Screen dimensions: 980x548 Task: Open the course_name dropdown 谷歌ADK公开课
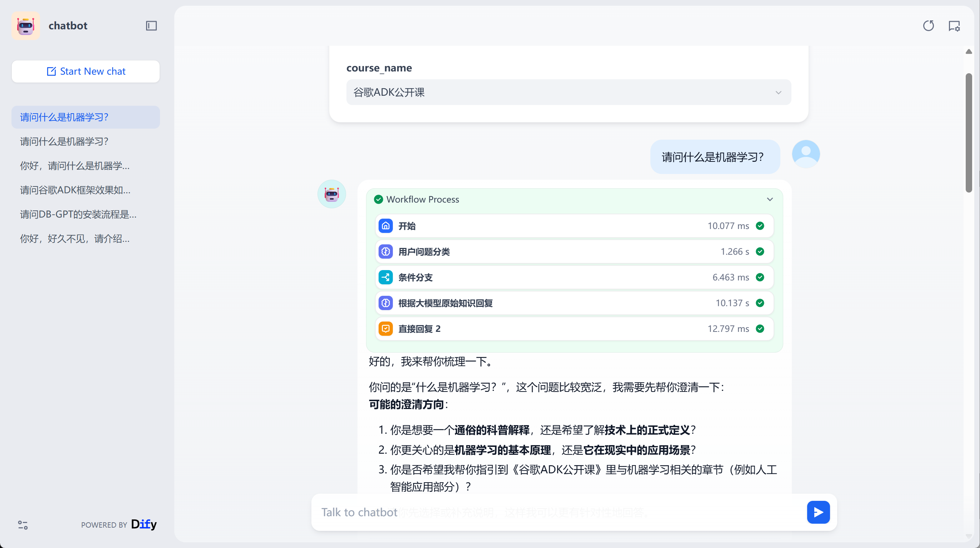coord(568,92)
